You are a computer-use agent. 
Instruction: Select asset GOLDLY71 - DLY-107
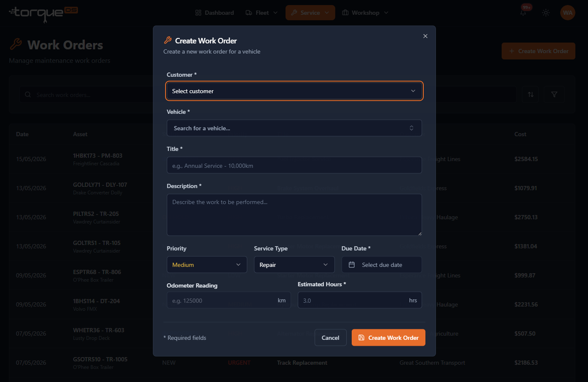click(100, 185)
